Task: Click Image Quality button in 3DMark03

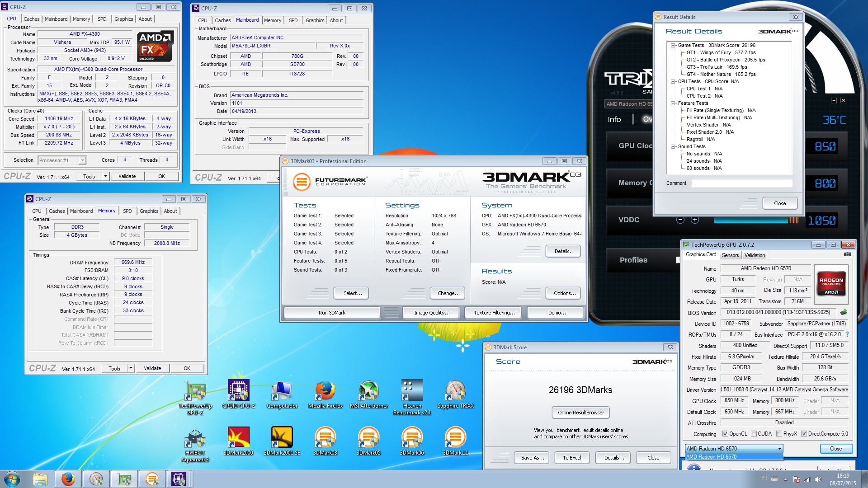Action: pos(432,313)
